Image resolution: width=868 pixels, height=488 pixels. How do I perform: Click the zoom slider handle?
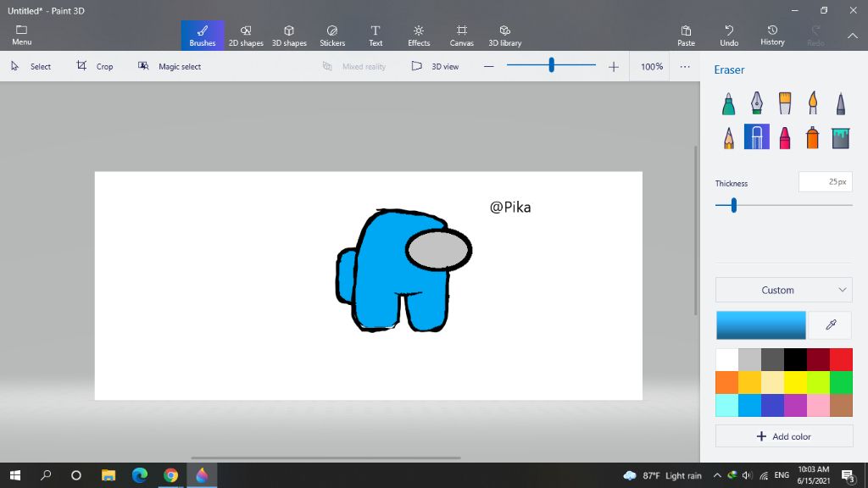551,65
